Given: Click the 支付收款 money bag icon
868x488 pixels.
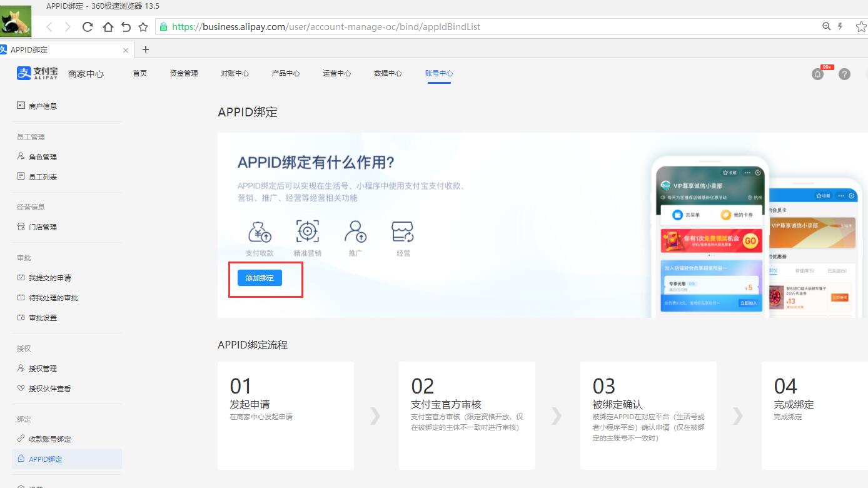Looking at the screenshot, I should pyautogui.click(x=260, y=232).
